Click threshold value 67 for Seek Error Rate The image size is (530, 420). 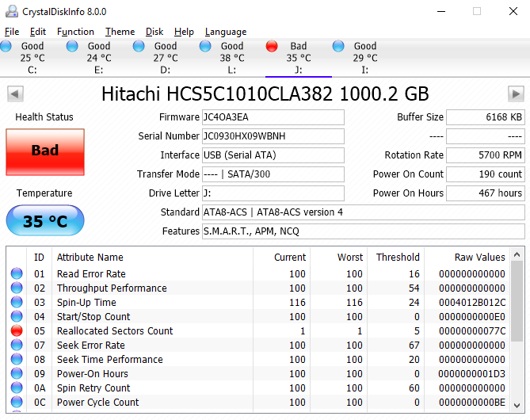(x=414, y=346)
